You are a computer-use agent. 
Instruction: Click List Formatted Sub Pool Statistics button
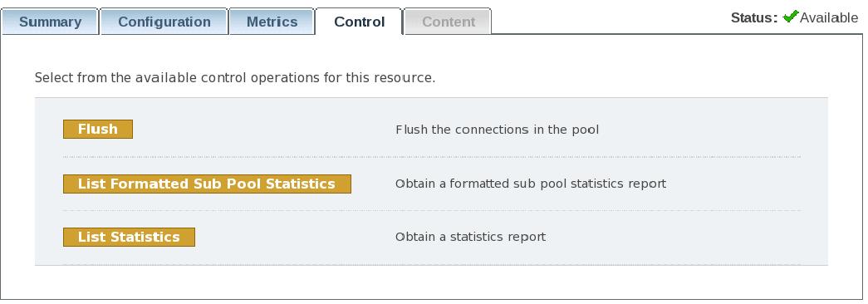coord(207,184)
